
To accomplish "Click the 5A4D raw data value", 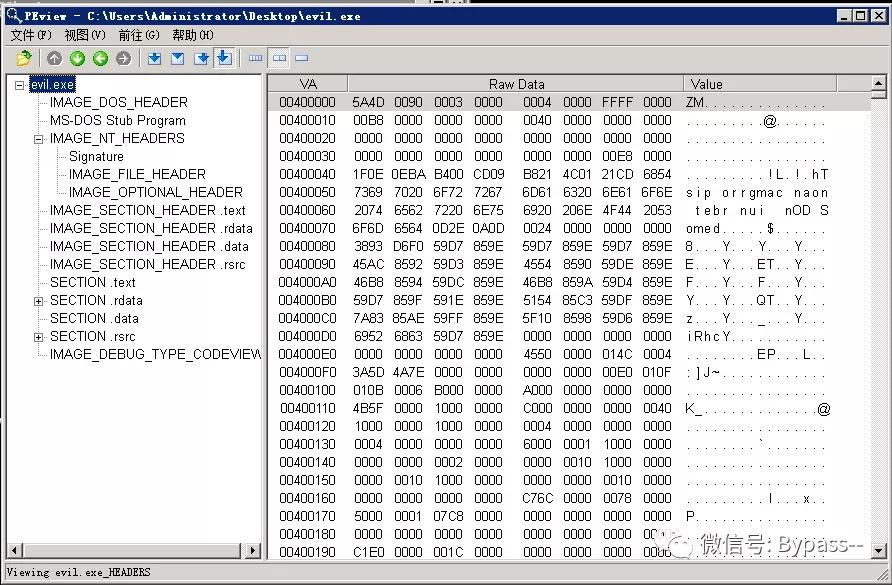I will click(368, 102).
